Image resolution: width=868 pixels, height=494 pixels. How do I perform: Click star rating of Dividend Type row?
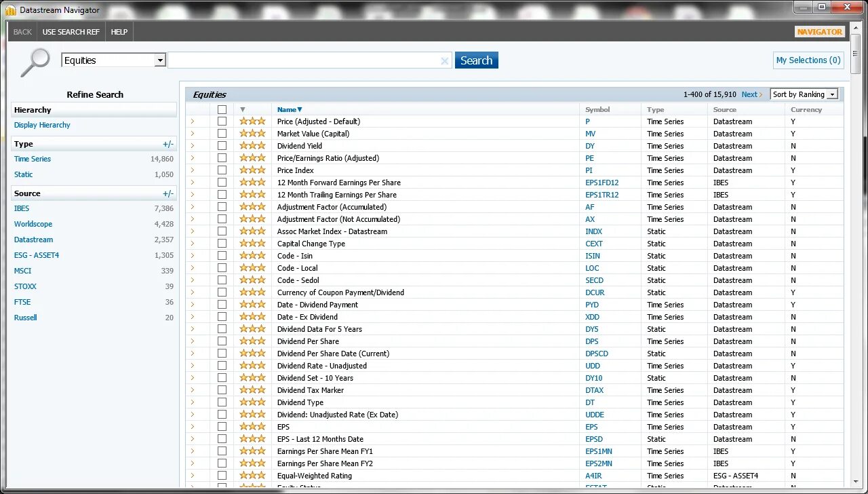click(x=252, y=402)
